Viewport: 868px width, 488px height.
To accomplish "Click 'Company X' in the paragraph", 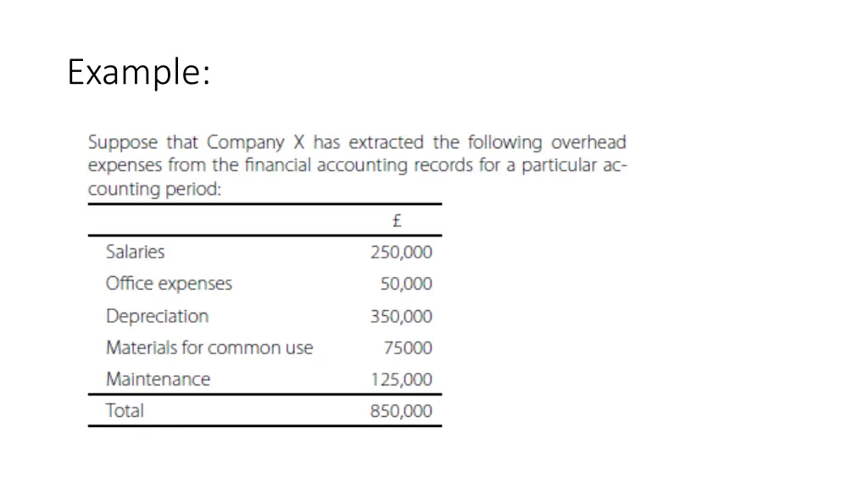I will click(256, 142).
